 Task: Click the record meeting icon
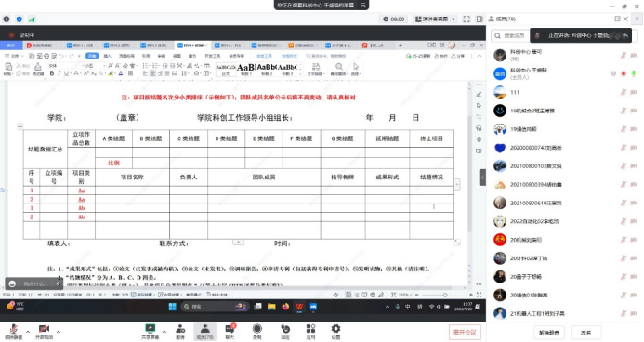257,332
